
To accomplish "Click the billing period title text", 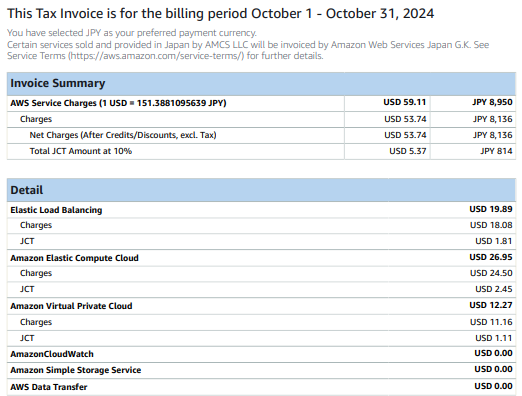I will [x=221, y=14].
